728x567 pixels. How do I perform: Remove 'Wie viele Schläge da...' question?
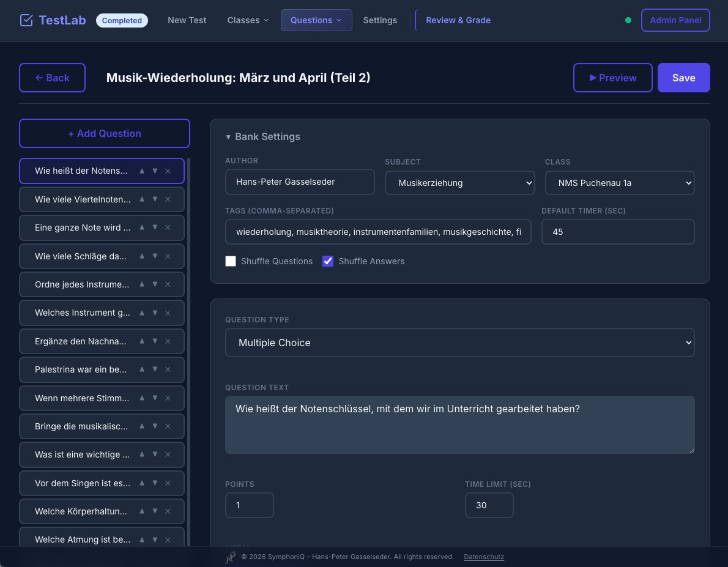point(168,256)
